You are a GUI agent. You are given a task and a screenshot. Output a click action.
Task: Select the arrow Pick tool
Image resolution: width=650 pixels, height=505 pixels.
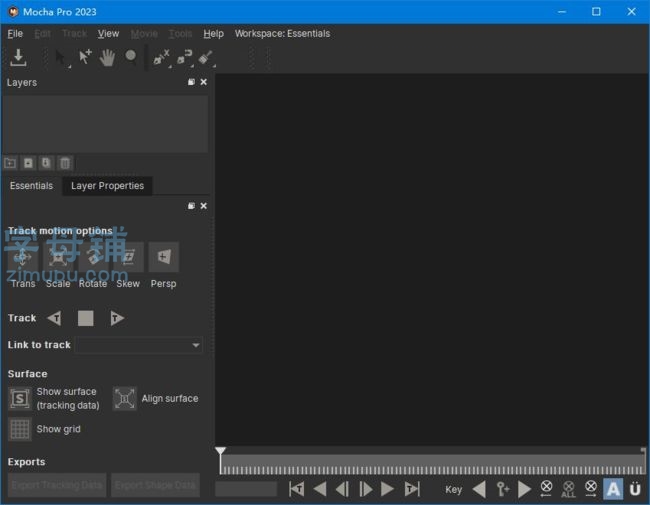61,58
